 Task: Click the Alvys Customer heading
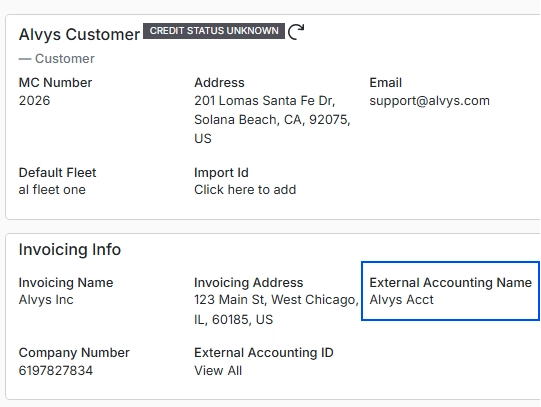tap(79, 34)
